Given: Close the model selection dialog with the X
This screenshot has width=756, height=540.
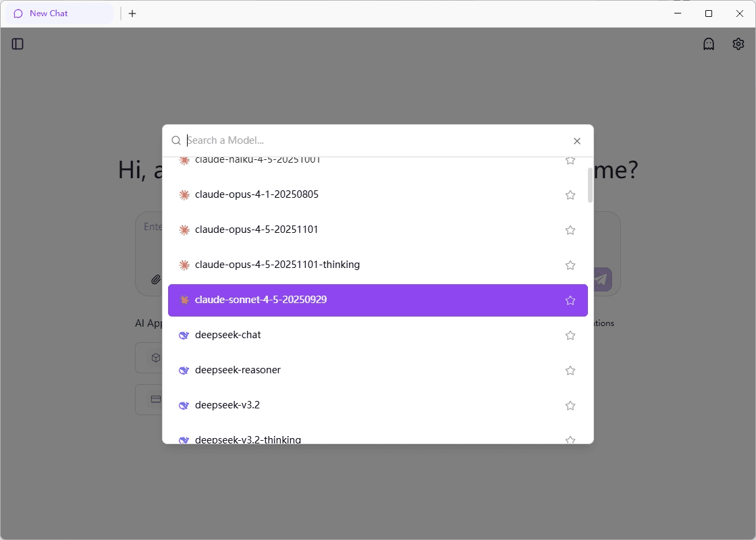Looking at the screenshot, I should 577,140.
